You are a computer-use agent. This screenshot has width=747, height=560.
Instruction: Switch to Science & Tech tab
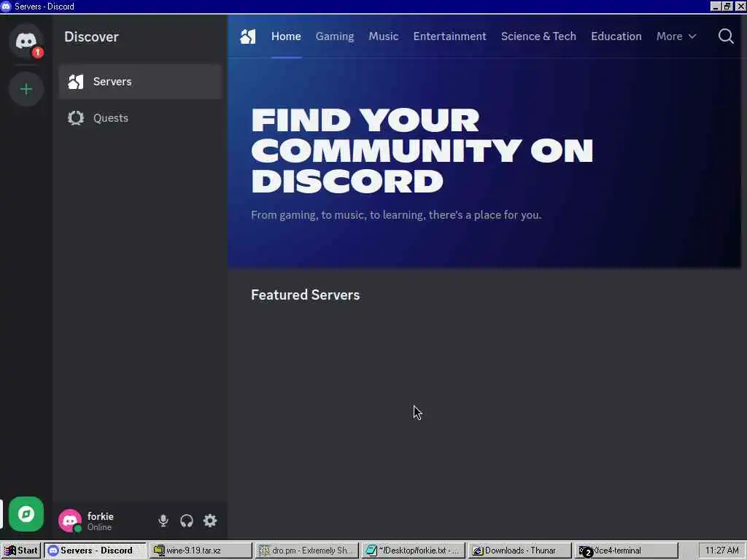click(x=538, y=36)
